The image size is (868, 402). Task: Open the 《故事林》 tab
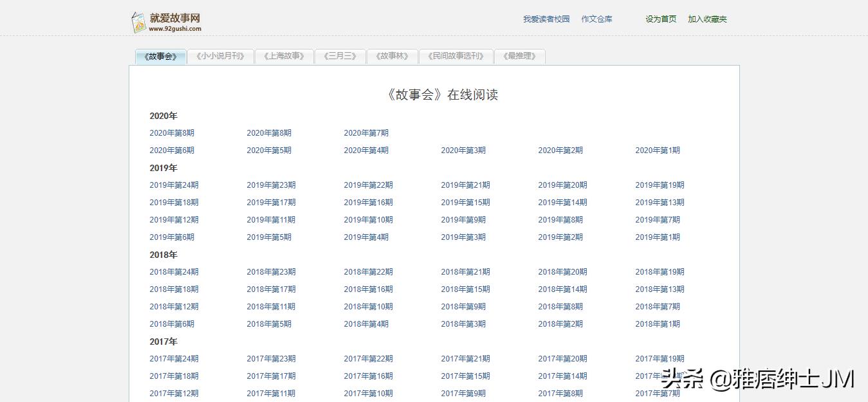pos(392,57)
